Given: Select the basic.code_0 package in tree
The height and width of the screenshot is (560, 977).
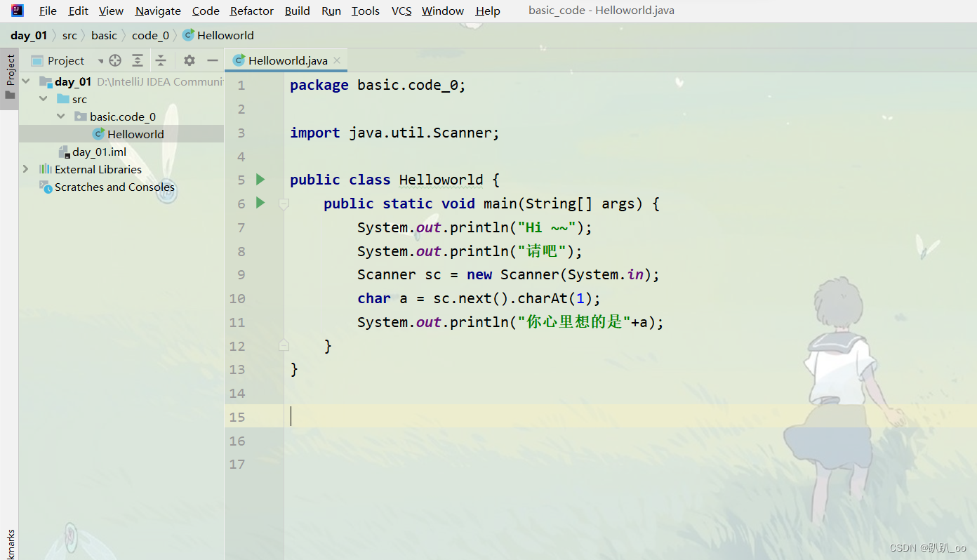Looking at the screenshot, I should tap(123, 116).
